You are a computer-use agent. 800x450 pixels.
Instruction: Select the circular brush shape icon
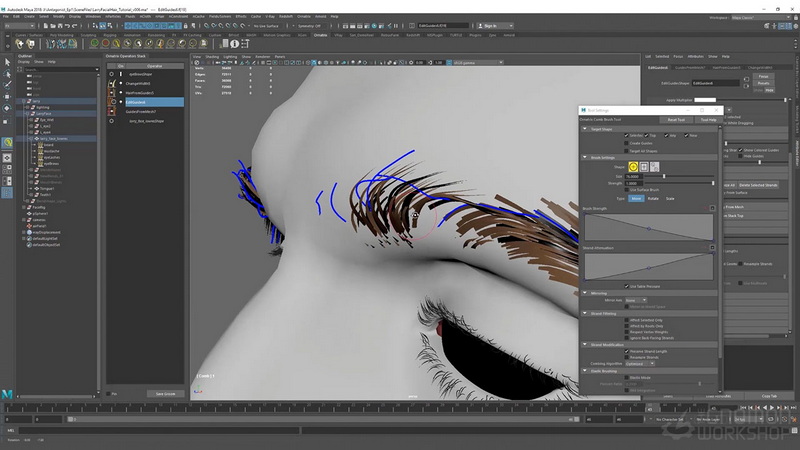[633, 167]
